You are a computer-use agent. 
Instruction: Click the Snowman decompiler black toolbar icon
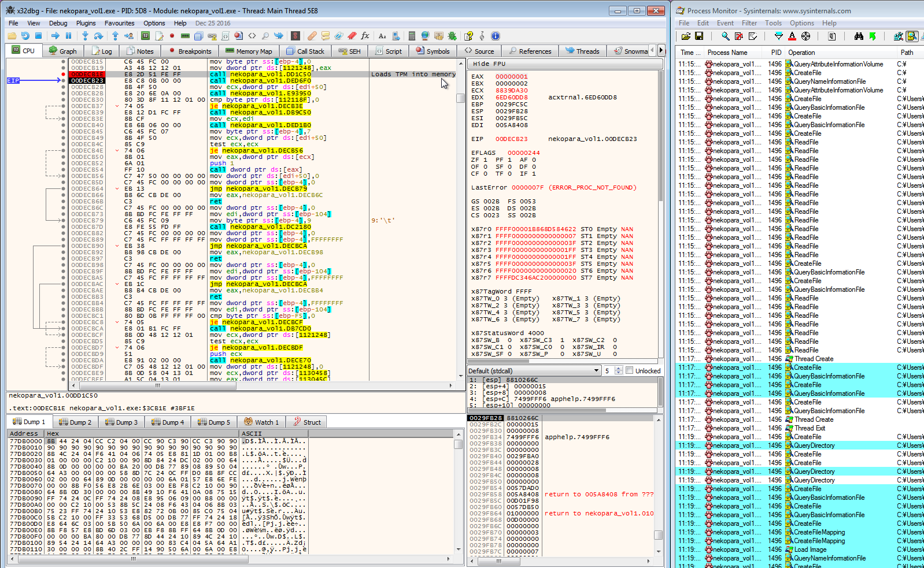pyautogui.click(x=295, y=36)
